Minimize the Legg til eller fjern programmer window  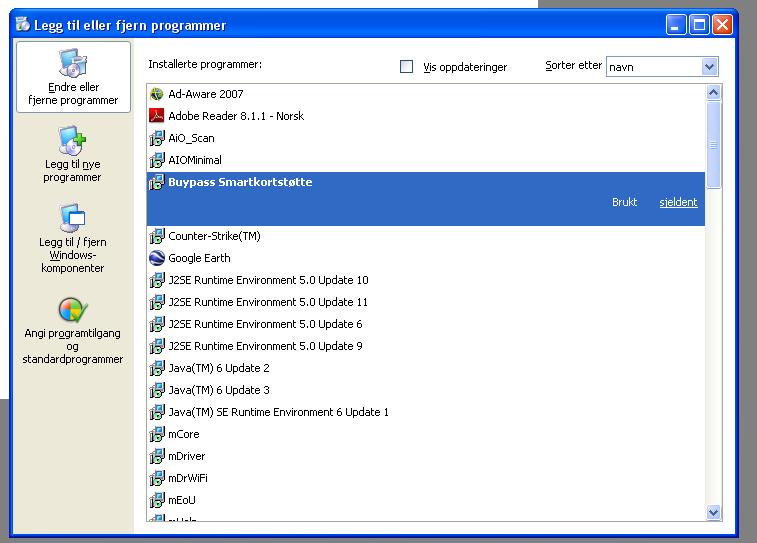676,24
